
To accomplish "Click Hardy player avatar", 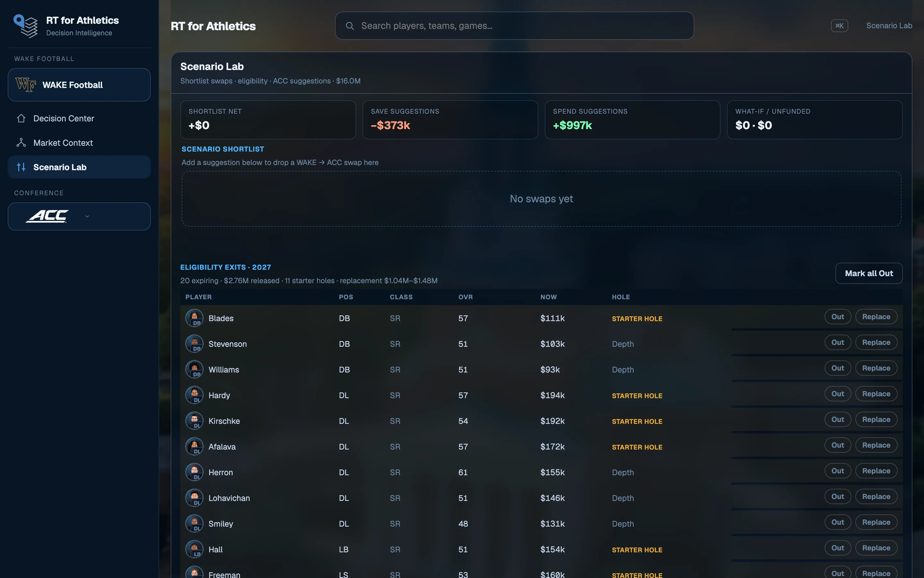I will tap(194, 395).
